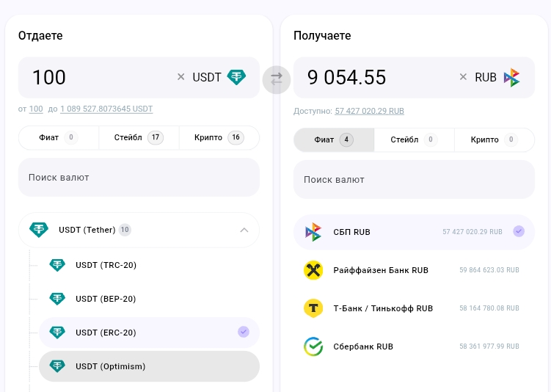Click the available 57 427 020.29 RUB link
This screenshot has width=551, height=392.
tap(369, 111)
